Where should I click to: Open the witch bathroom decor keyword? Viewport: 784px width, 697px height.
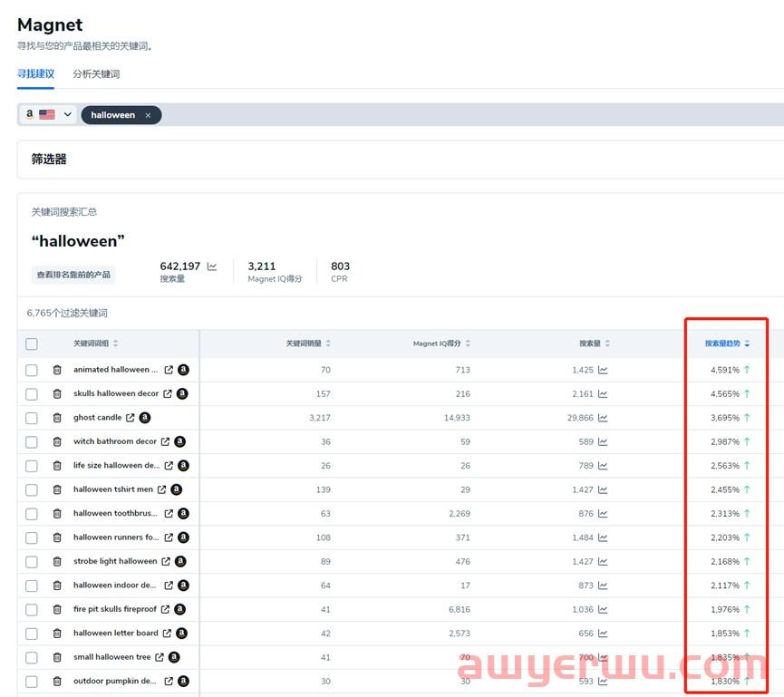tap(115, 441)
